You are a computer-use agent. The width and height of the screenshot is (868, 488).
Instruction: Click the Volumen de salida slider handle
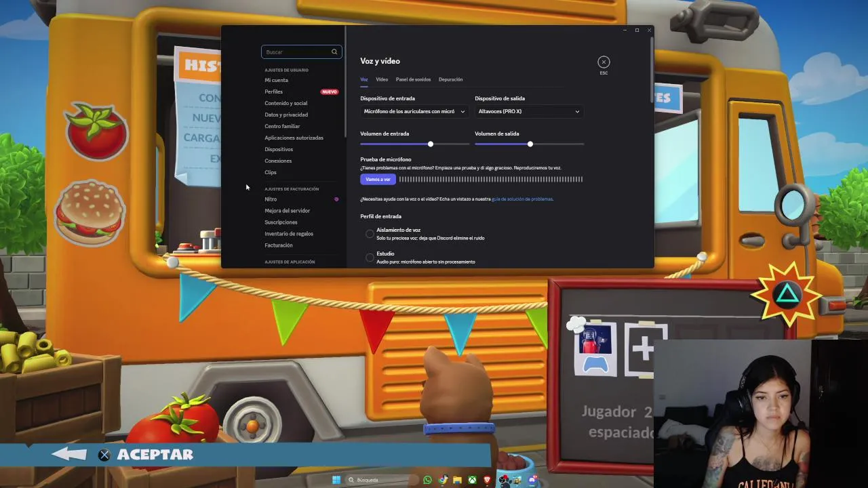530,144
